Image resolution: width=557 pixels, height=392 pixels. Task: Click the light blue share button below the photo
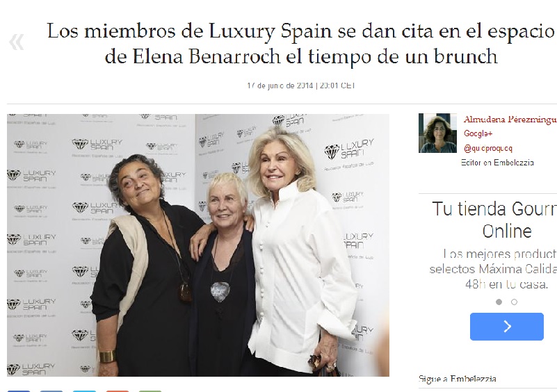click(x=85, y=391)
